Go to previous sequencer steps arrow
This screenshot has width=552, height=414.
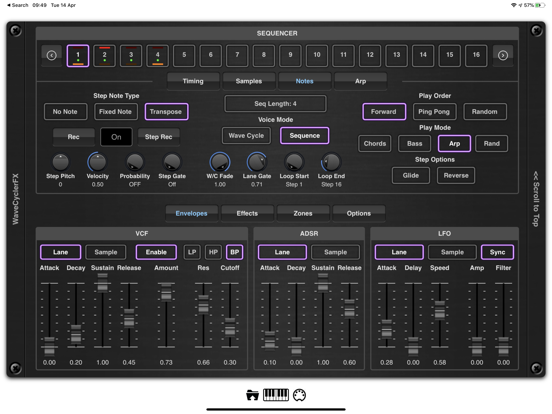[x=51, y=55]
